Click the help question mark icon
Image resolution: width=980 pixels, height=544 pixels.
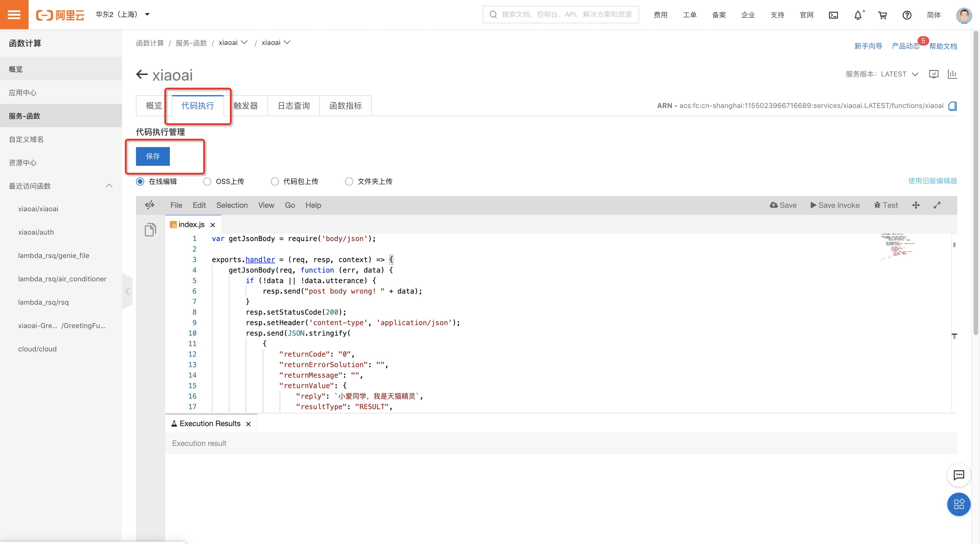pyautogui.click(x=906, y=15)
